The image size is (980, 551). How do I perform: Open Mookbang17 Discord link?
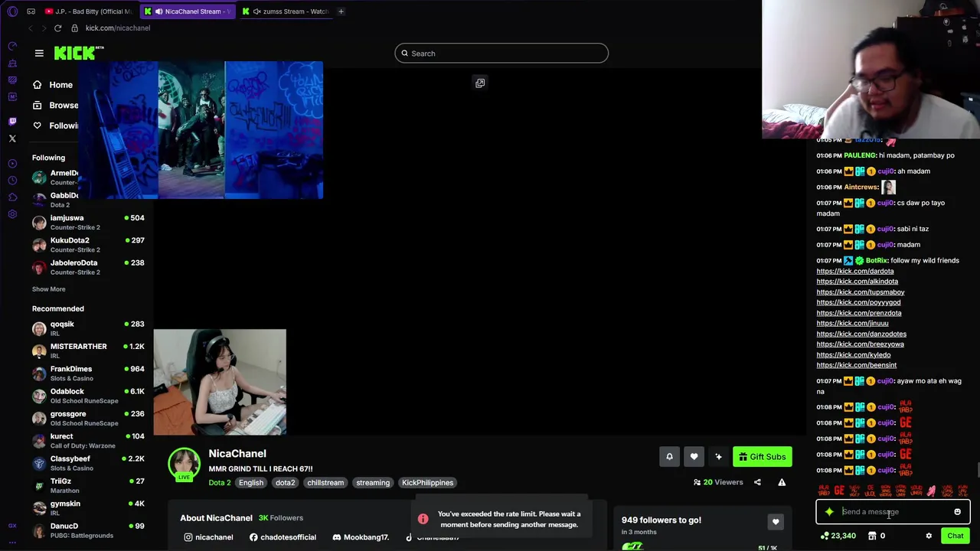coord(361,537)
